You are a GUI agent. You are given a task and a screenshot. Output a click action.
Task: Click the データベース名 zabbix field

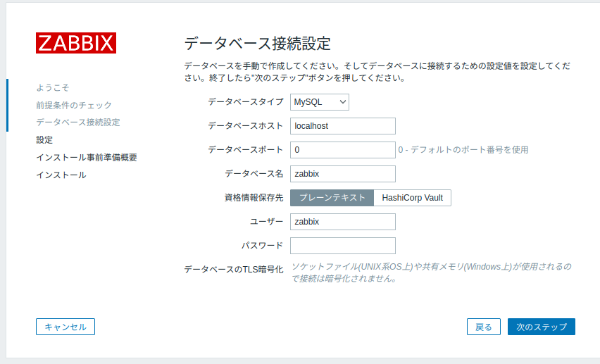[343, 174]
